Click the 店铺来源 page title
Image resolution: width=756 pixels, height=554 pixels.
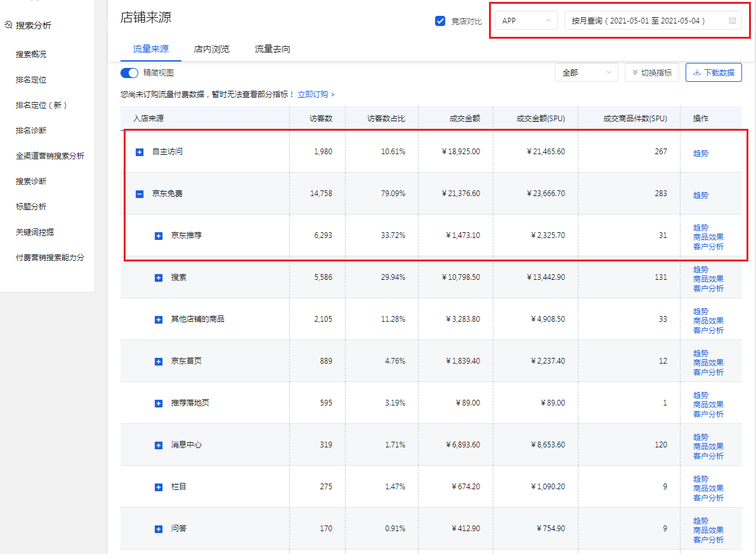coord(146,17)
